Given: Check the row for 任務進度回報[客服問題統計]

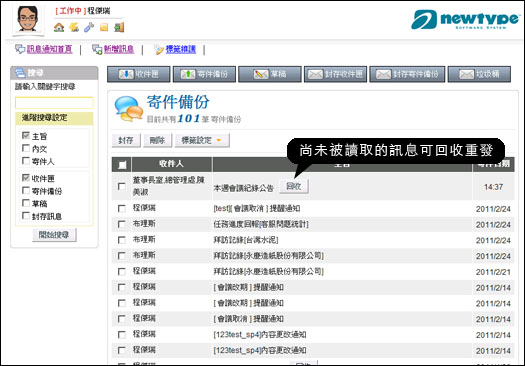Looking at the screenshot, I should click(x=122, y=224).
